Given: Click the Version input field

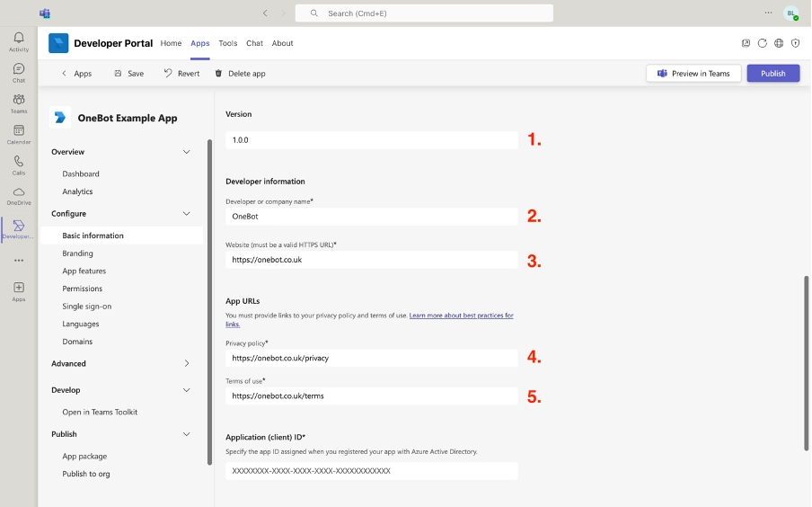Looking at the screenshot, I should click(372, 140).
